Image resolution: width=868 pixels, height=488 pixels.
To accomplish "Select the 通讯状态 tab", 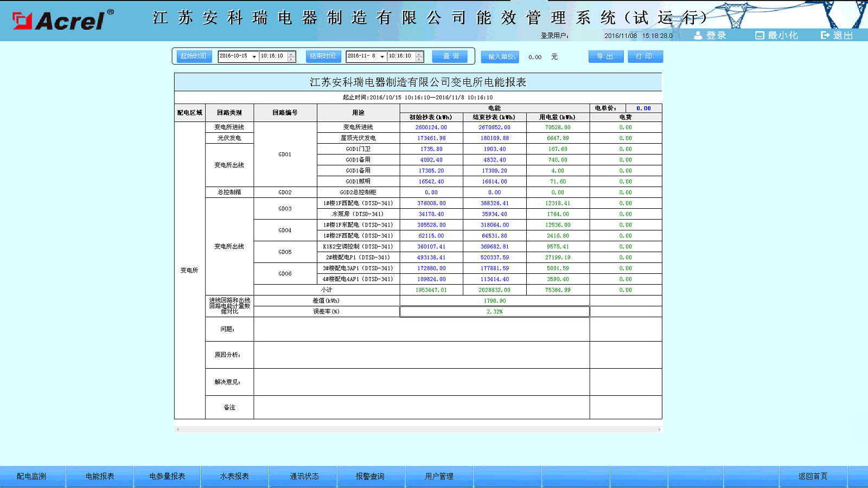I will [304, 476].
